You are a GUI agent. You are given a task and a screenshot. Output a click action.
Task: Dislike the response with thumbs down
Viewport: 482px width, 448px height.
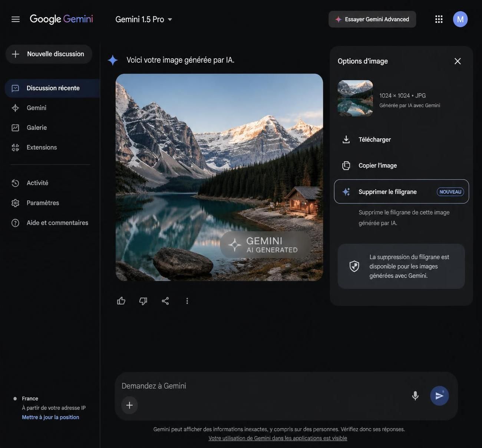tap(143, 301)
